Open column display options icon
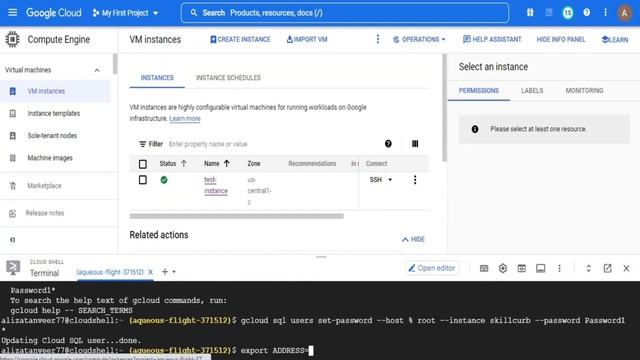The height and width of the screenshot is (360, 640). 415,144
